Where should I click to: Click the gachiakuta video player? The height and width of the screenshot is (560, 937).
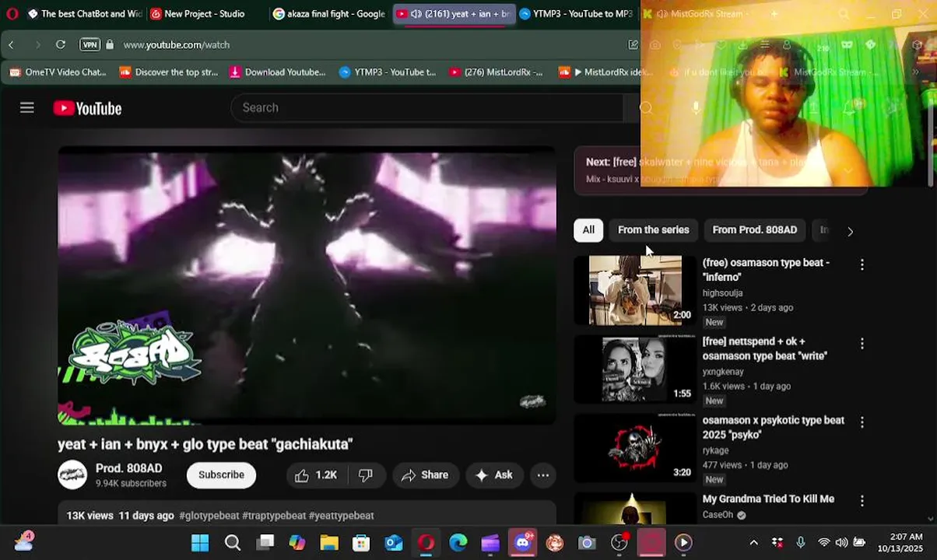pyautogui.click(x=307, y=287)
